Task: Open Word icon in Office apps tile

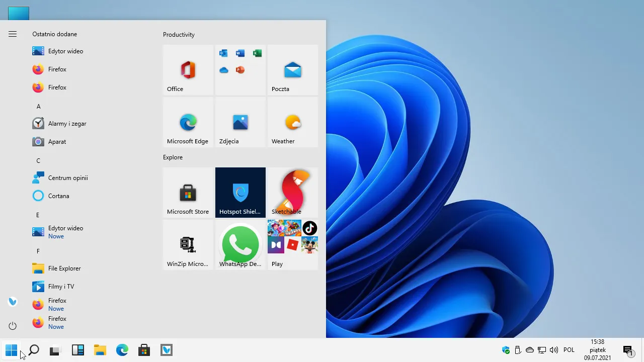Action: click(x=240, y=53)
